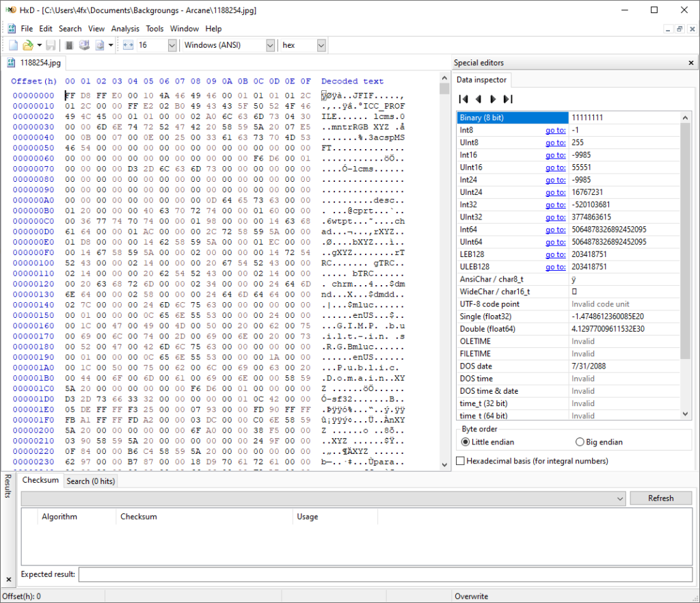This screenshot has width=700, height=603.
Task: Click the Open file folder icon
Action: click(x=28, y=45)
